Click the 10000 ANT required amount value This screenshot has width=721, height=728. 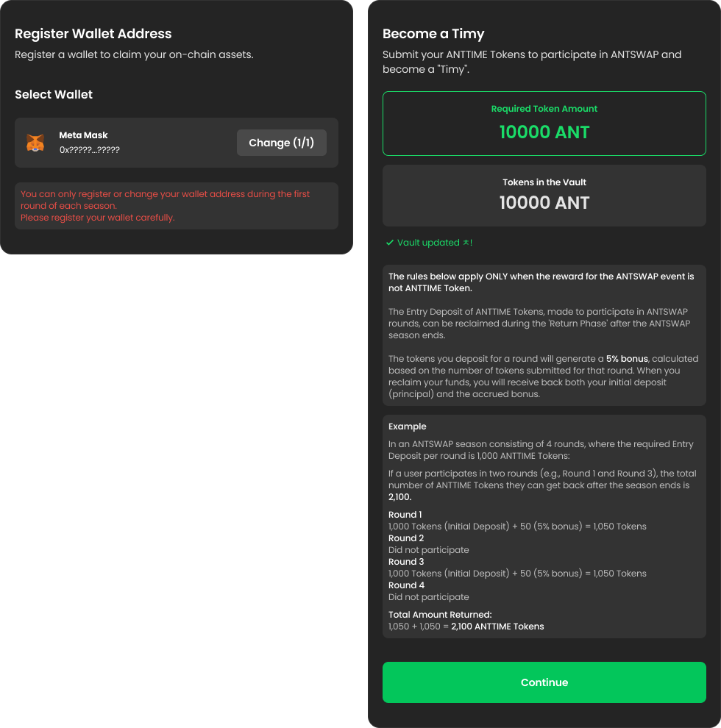[x=544, y=132]
